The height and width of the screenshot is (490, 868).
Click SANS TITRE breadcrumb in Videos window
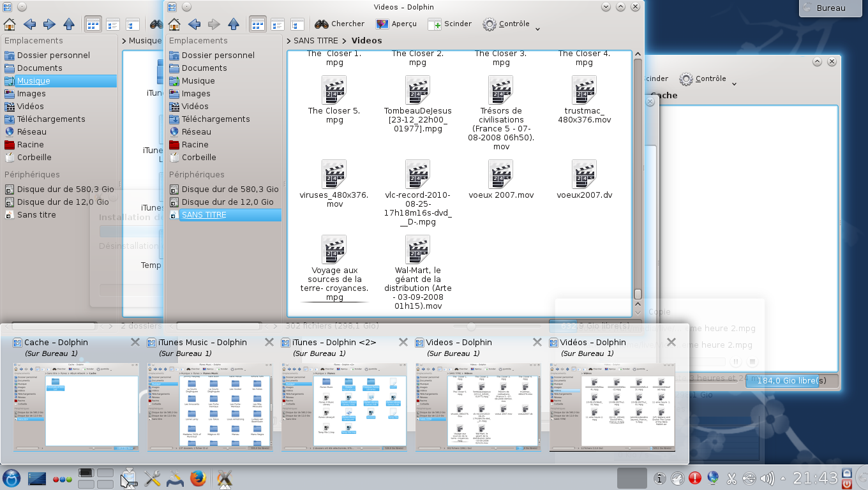point(316,41)
